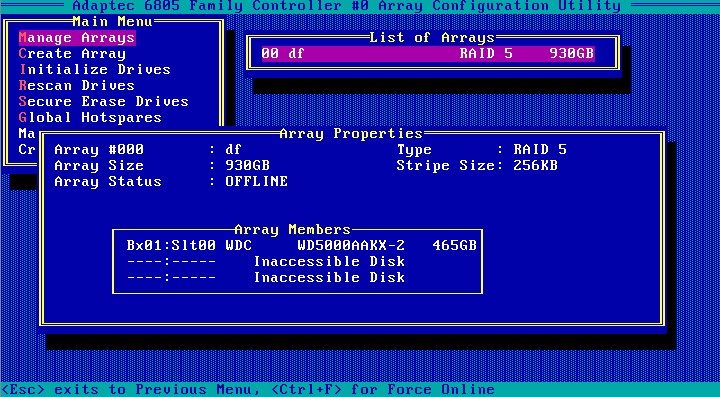Click the Array Size 930GB value
The height and width of the screenshot is (397, 720).
point(248,166)
